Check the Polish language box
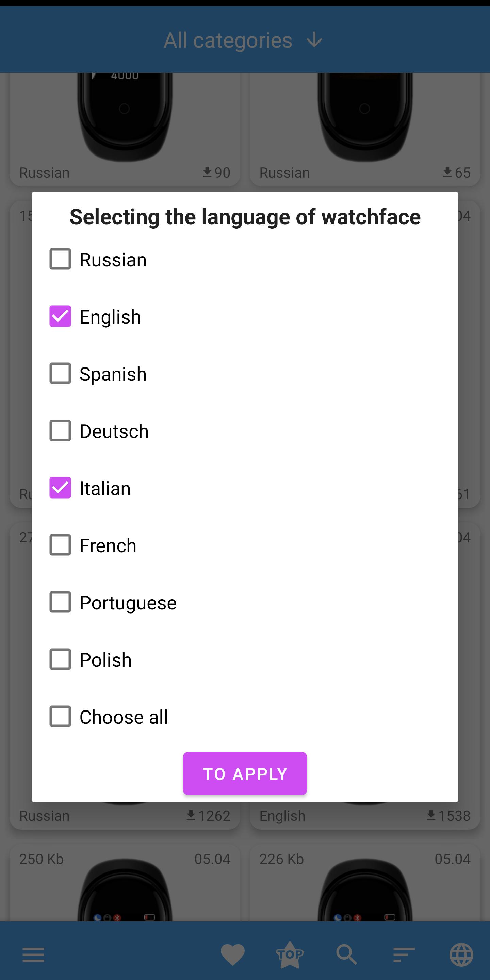 [60, 659]
